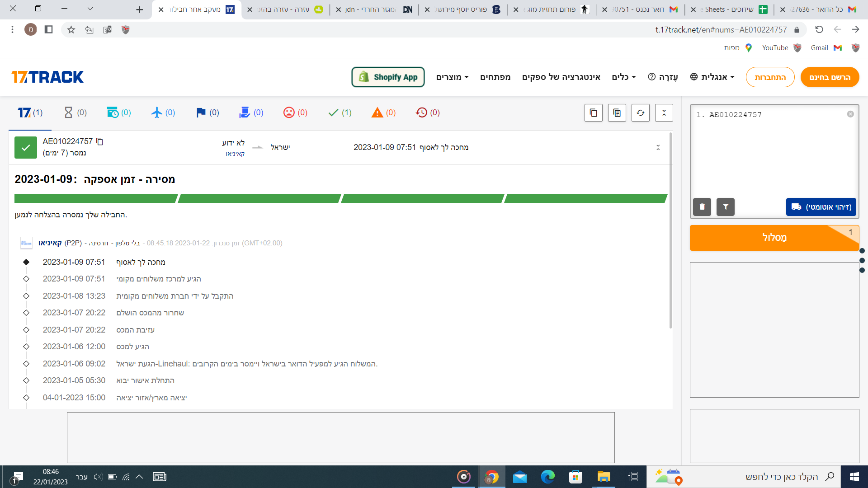This screenshot has width=868, height=488.
Task: Click the refresh tracking results icon
Action: click(x=640, y=113)
